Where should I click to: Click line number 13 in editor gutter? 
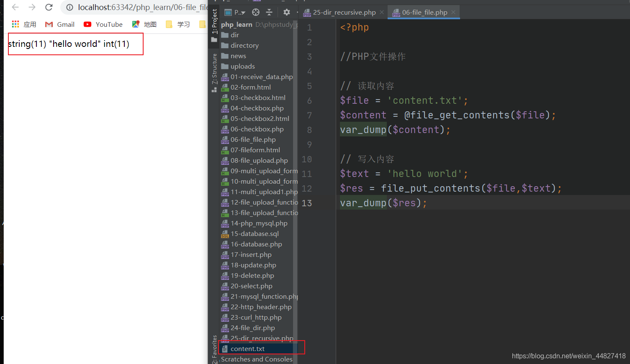(307, 203)
